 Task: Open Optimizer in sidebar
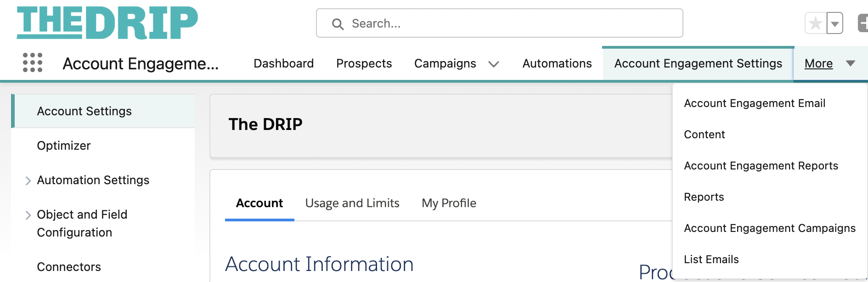click(64, 146)
